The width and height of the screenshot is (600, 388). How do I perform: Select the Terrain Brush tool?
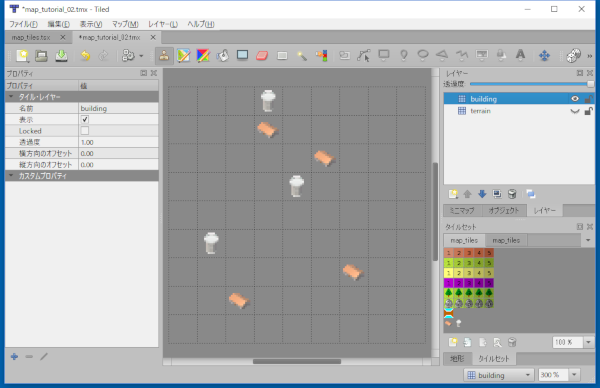(184, 56)
